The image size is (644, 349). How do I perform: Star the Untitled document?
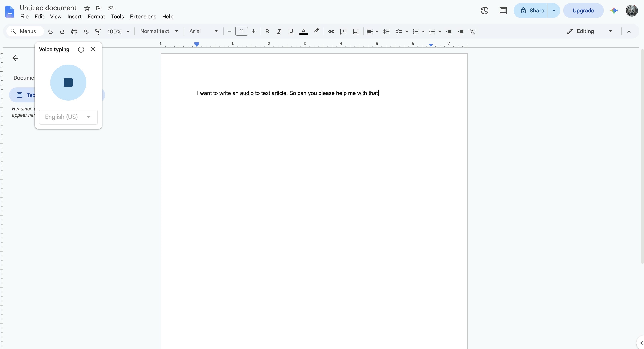pyautogui.click(x=87, y=8)
